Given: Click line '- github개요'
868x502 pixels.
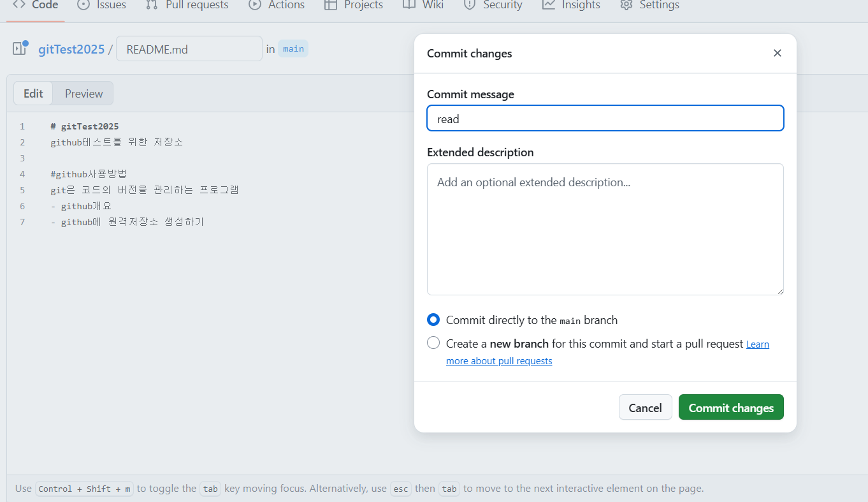Looking at the screenshot, I should pyautogui.click(x=81, y=206).
